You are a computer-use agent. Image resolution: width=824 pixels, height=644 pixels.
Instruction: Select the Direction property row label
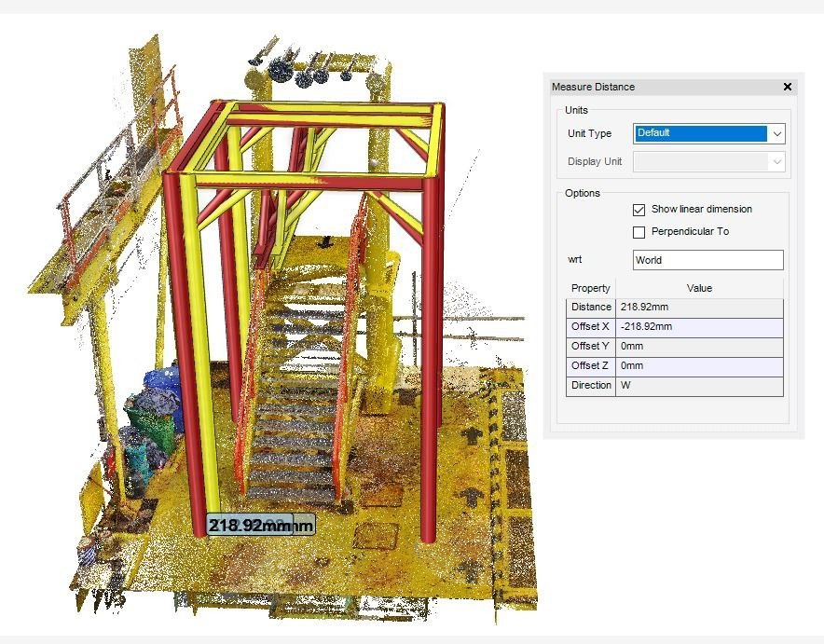point(591,386)
